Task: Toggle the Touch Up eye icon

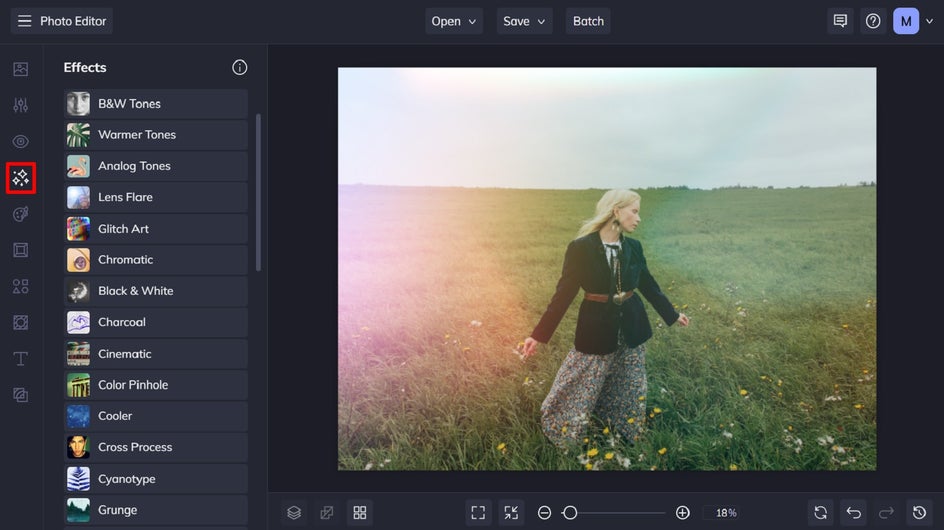Action: [21, 142]
